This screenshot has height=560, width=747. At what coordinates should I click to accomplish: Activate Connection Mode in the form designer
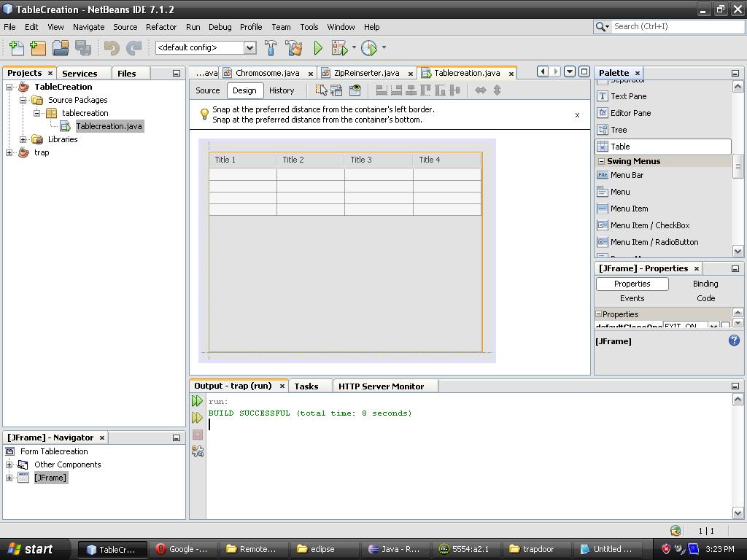(336, 90)
